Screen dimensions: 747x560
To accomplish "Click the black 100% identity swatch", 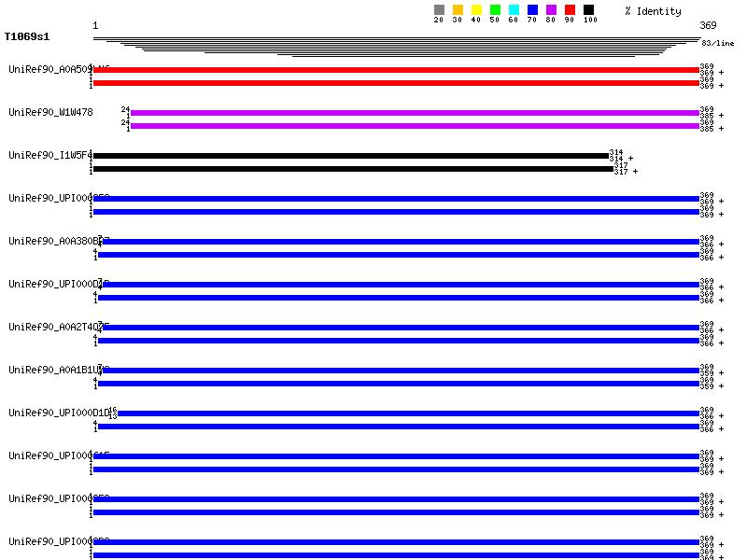I will pyautogui.click(x=588, y=10).
